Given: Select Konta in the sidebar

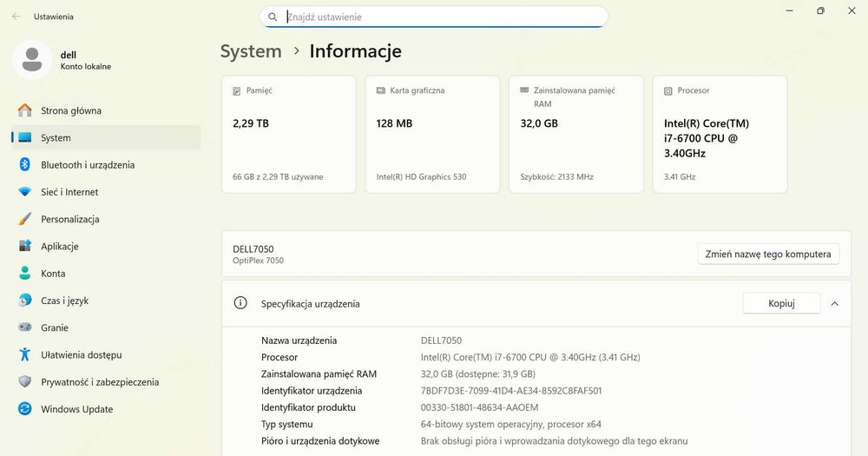Looking at the screenshot, I should (x=105, y=273).
